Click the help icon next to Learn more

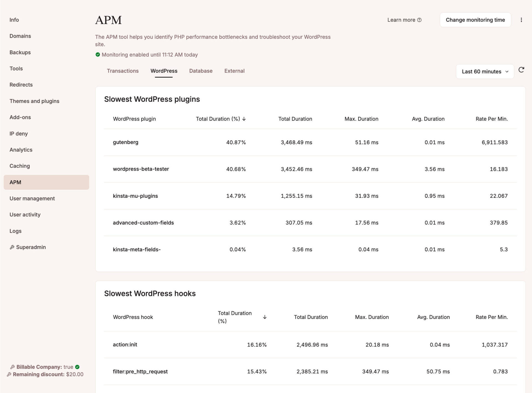[x=419, y=20]
